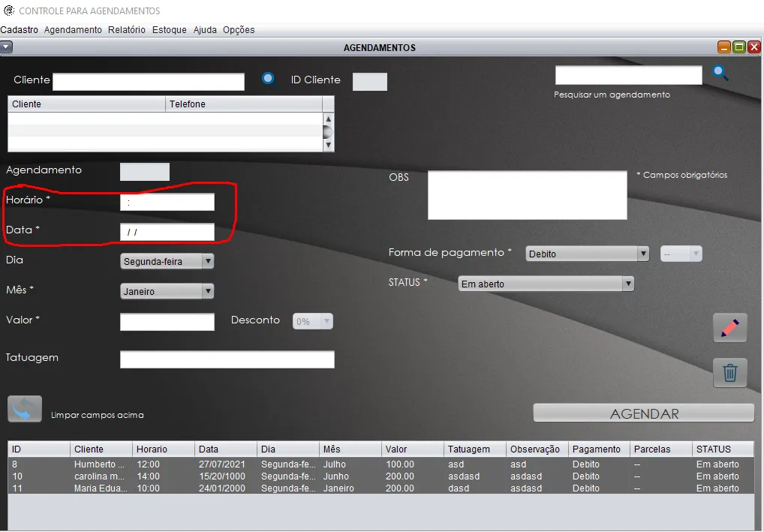The width and height of the screenshot is (764, 532).
Task: Click the pencil edit icon button
Action: point(729,328)
